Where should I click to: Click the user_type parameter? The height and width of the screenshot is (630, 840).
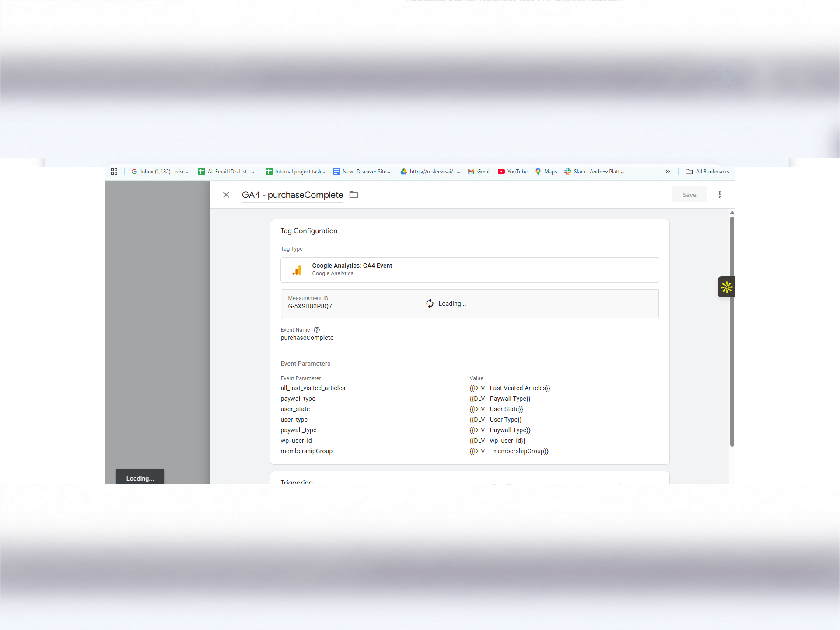coord(294,420)
